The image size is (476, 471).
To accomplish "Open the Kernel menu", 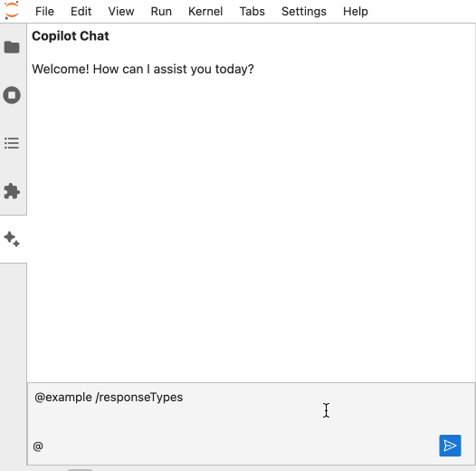I will tap(205, 12).
